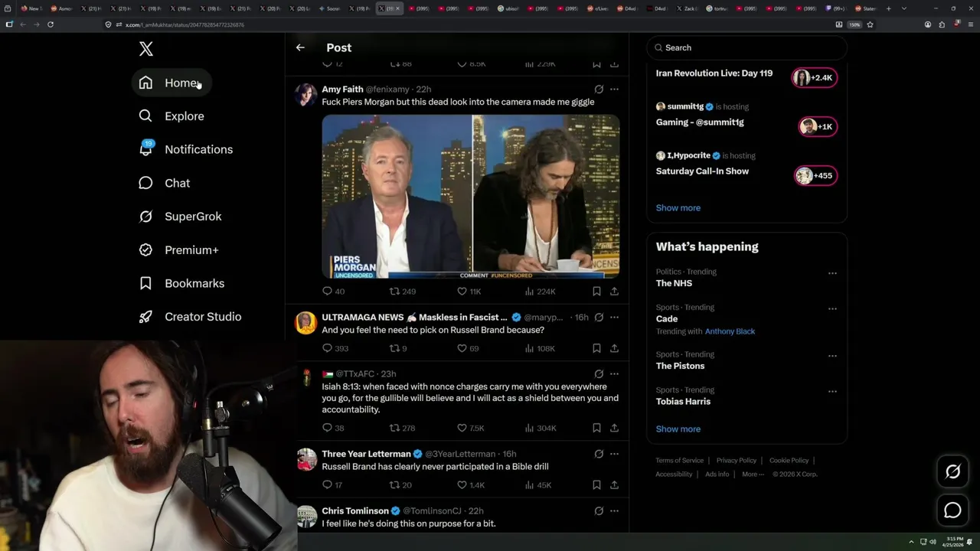
Task: Open SuperGrok in the sidebar
Action: tap(180, 217)
